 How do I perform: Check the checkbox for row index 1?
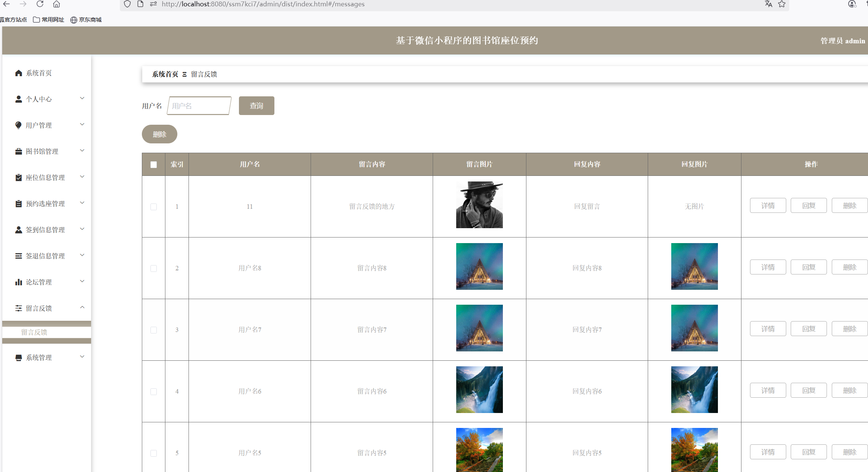coord(154,206)
